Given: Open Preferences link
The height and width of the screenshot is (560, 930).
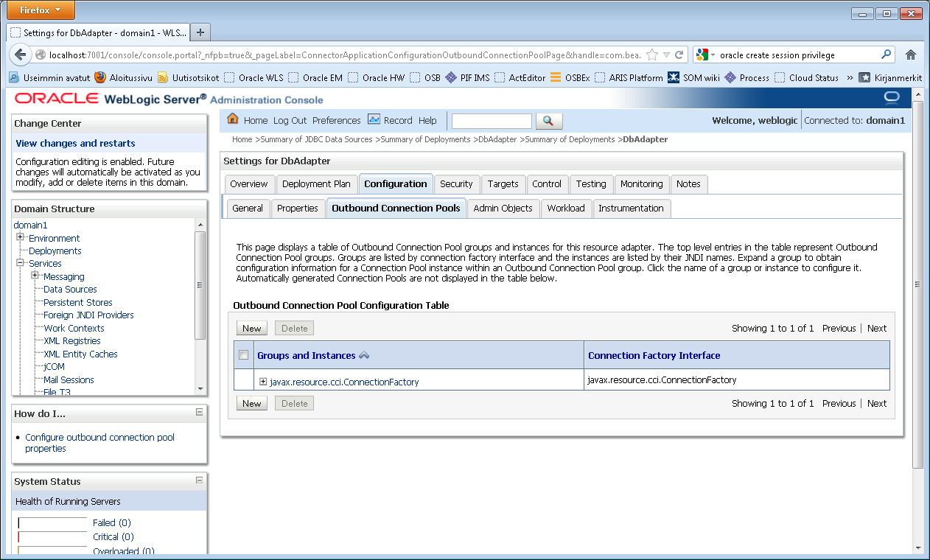Looking at the screenshot, I should pos(337,120).
